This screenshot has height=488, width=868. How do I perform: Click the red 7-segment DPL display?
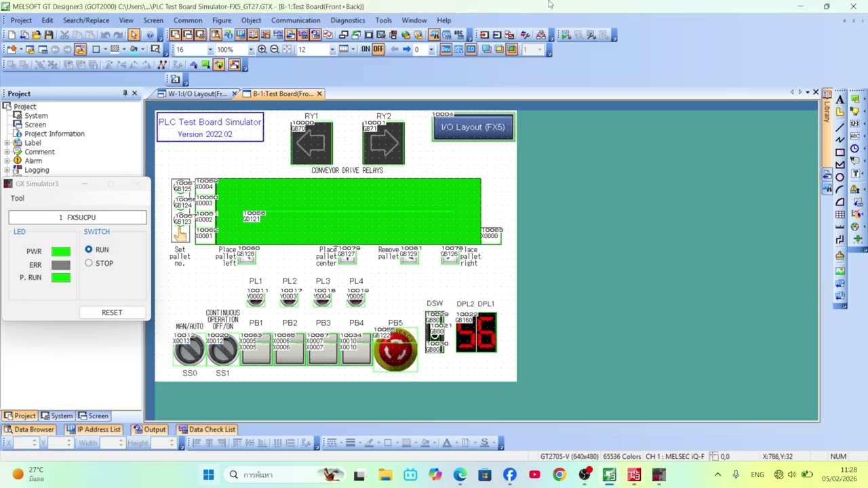pyautogui.click(x=476, y=332)
